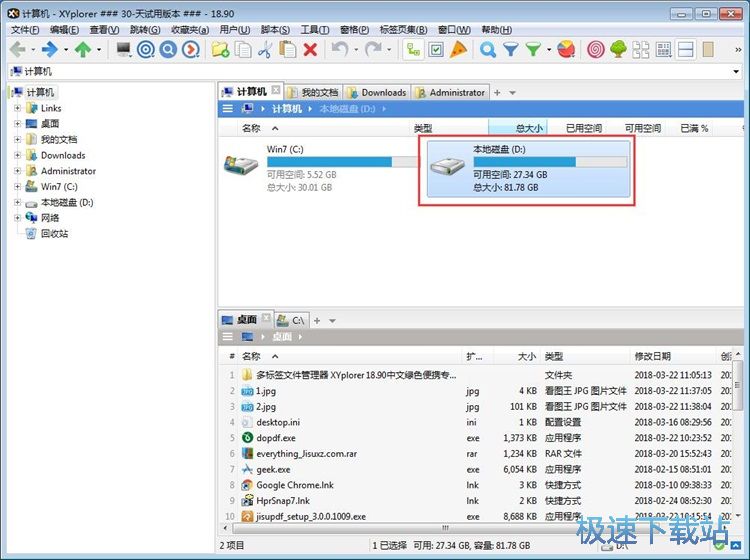The height and width of the screenshot is (560, 750).
Task: Click the blue Forward arrow icon
Action: click(50, 49)
